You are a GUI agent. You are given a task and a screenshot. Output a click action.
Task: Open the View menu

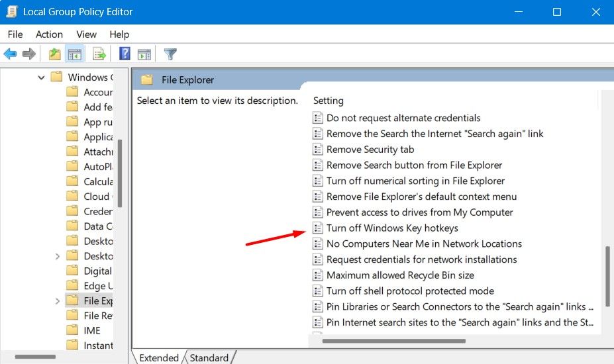click(x=86, y=34)
